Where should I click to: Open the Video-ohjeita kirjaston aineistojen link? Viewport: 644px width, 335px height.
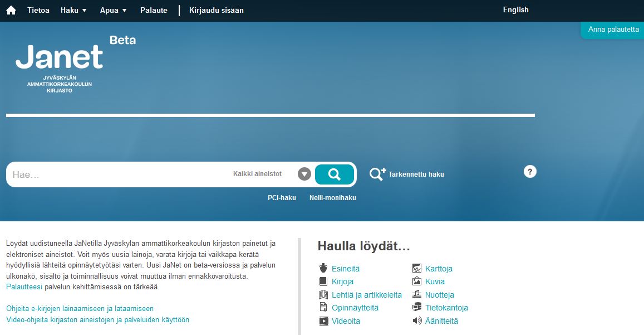pyautogui.click(x=98, y=320)
